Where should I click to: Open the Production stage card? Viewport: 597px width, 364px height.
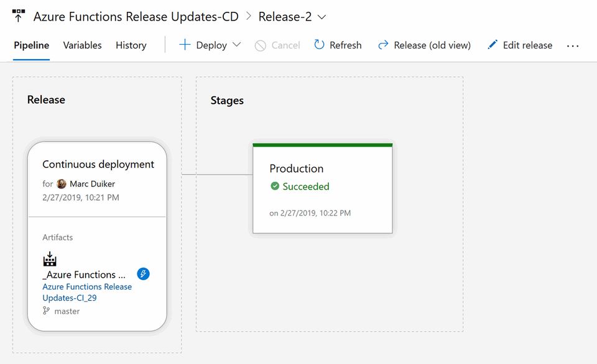click(323, 188)
